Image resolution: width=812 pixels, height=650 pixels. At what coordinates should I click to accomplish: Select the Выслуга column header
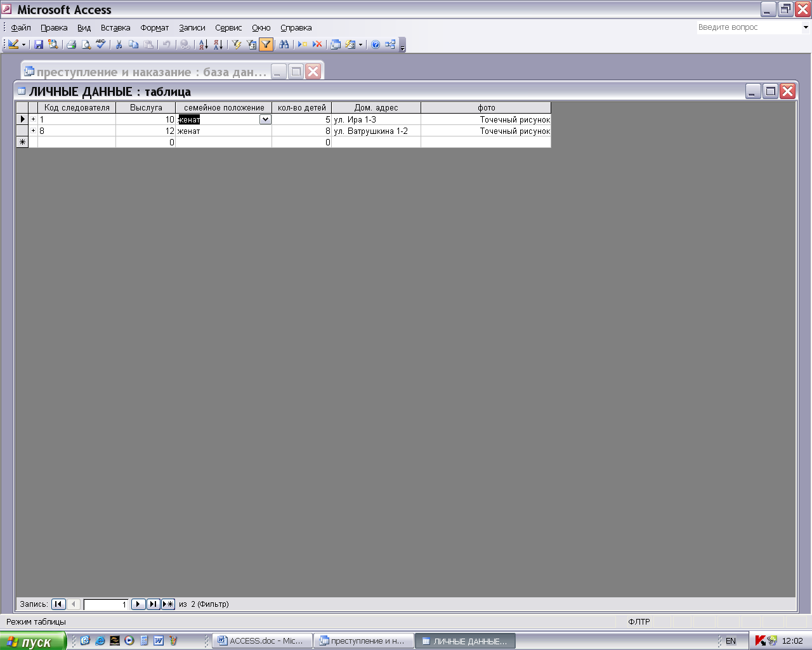146,108
